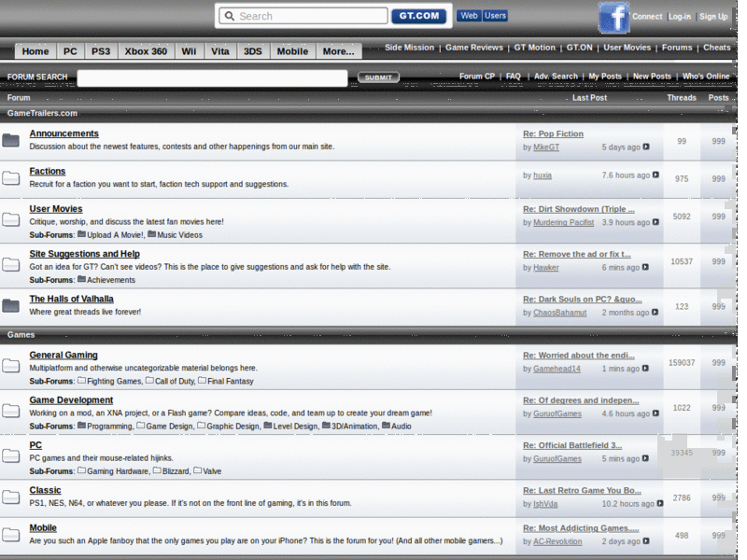Click the Classic forum folder icon

[x=10, y=497]
